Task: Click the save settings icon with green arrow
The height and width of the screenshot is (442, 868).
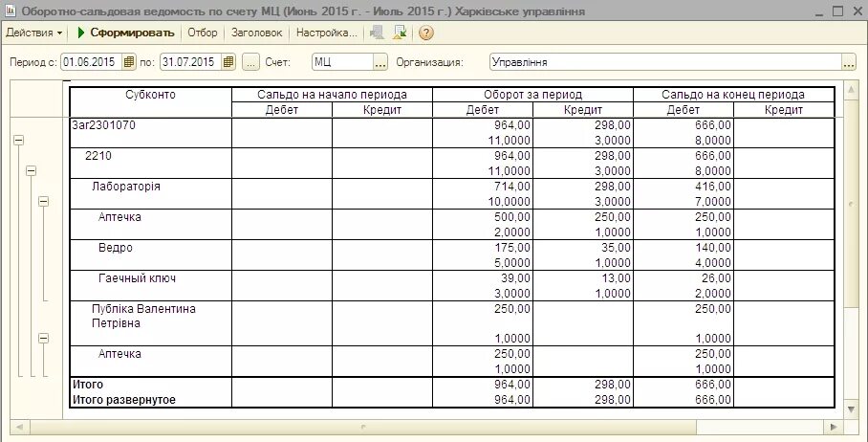Action: 400,33
